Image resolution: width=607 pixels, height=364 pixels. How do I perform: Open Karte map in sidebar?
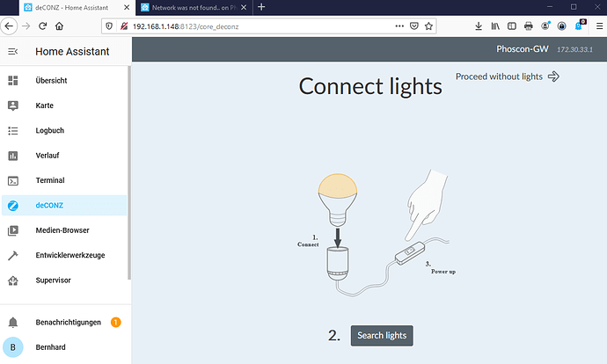(x=13, y=106)
